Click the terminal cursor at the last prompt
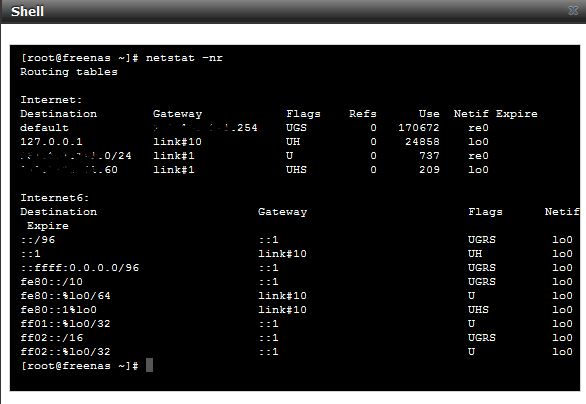The height and width of the screenshot is (404, 586). point(149,365)
